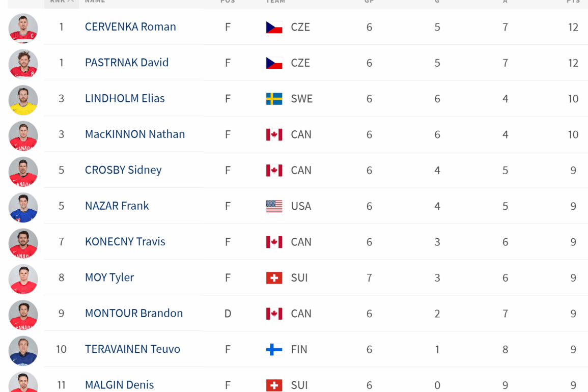Open TERAVAINEN Teuvo player link
The height and width of the screenshot is (392, 588).
[x=132, y=349]
